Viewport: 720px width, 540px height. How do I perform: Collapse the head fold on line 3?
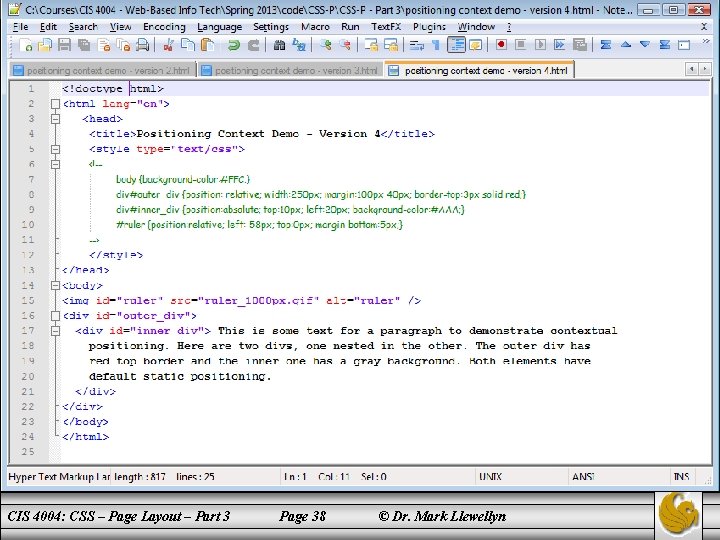point(55,119)
